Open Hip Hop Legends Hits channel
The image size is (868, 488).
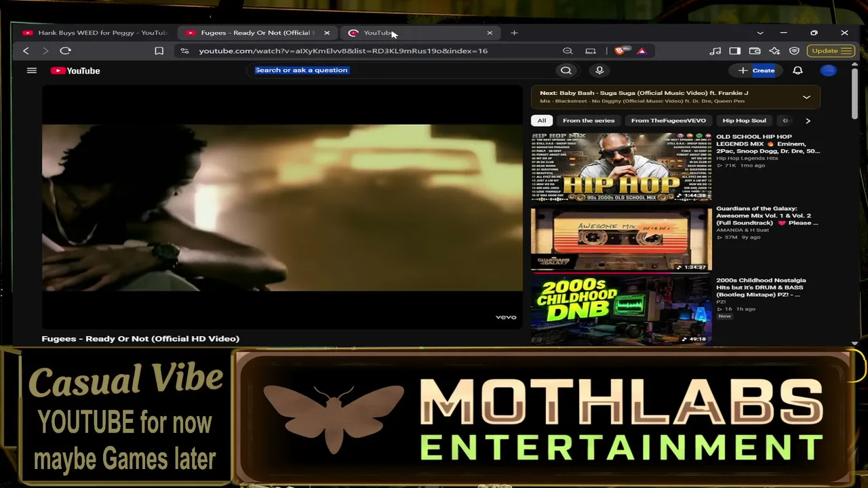coord(749,158)
